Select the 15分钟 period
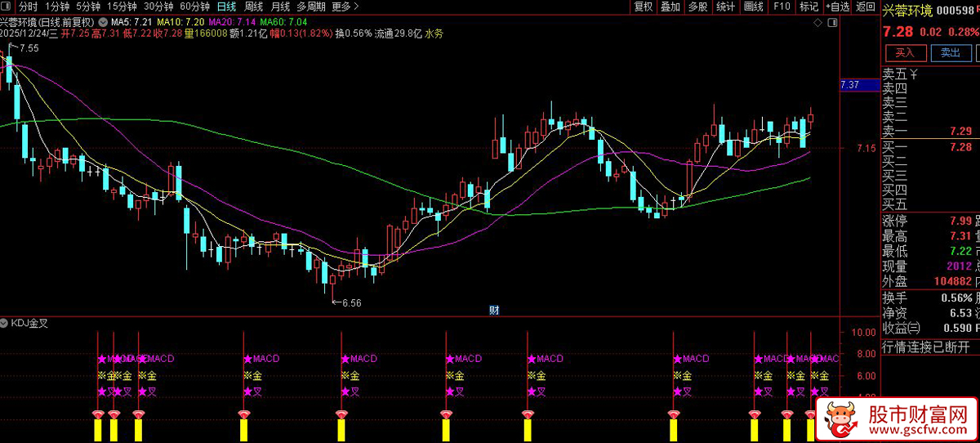This screenshot has height=443, width=980. pyautogui.click(x=122, y=7)
